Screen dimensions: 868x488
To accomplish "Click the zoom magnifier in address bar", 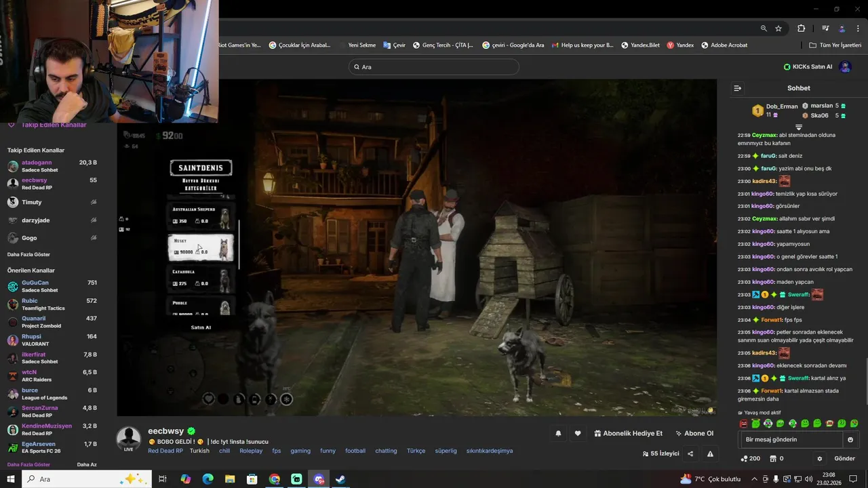I will pos(764,28).
